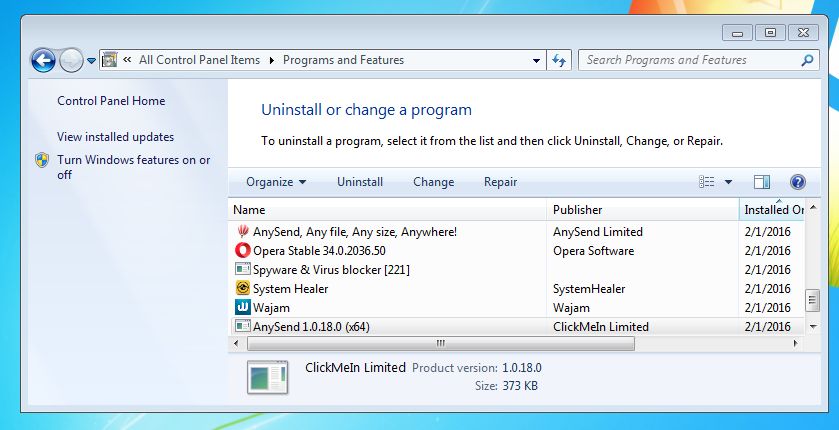This screenshot has width=839, height=430.
Task: Click the Back navigation arrow button
Action: [43, 60]
